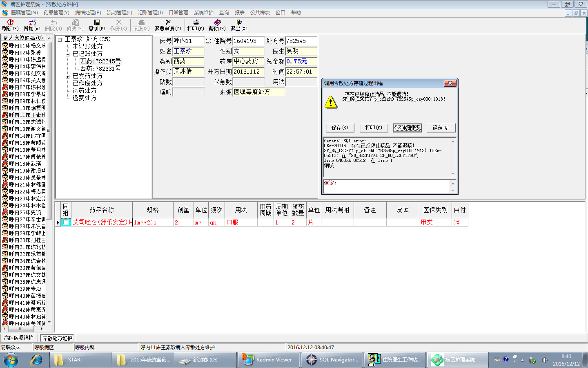
Task: Click the 流动管理(L) menu
Action: 119,13
